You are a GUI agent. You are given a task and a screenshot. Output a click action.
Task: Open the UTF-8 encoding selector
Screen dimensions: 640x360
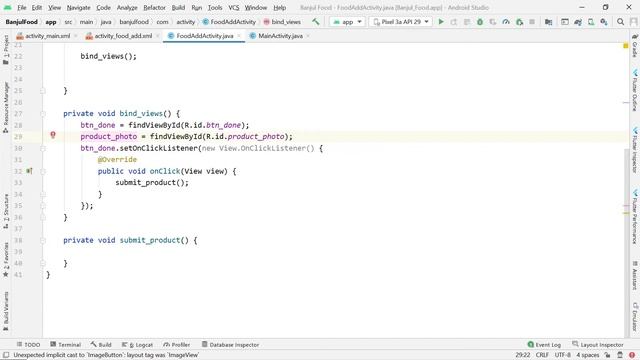562,355
